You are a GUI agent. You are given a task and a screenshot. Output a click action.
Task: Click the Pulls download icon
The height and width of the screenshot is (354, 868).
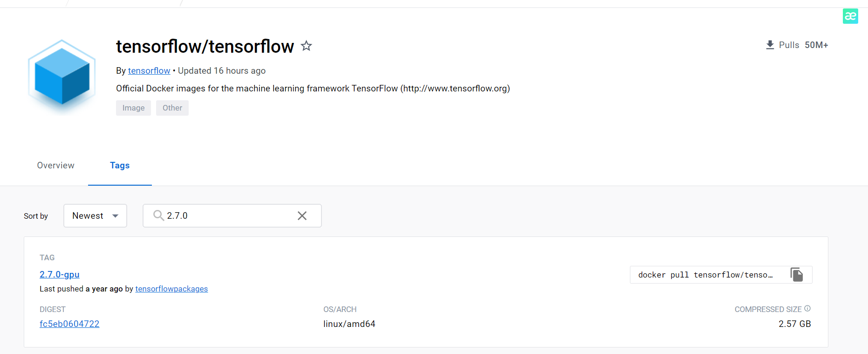tap(770, 45)
